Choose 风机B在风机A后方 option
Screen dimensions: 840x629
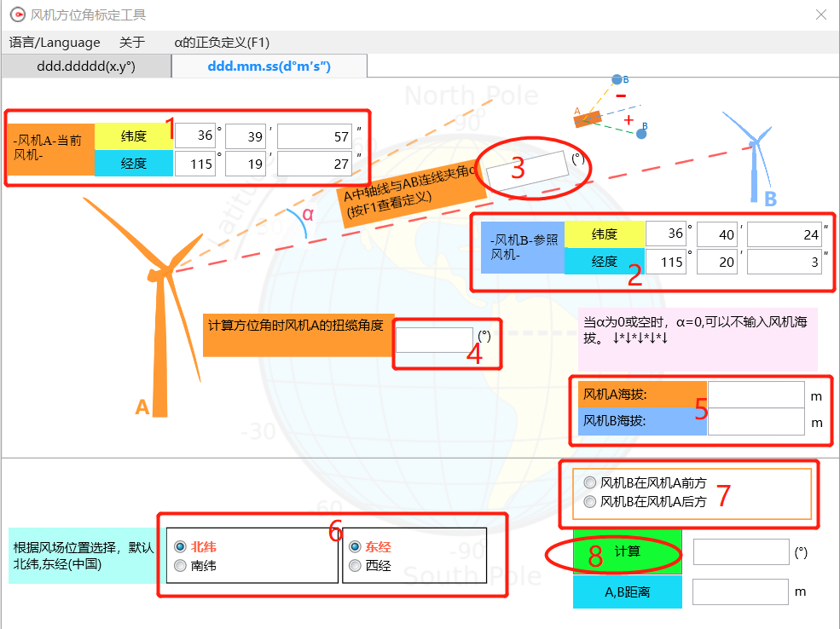(x=589, y=502)
